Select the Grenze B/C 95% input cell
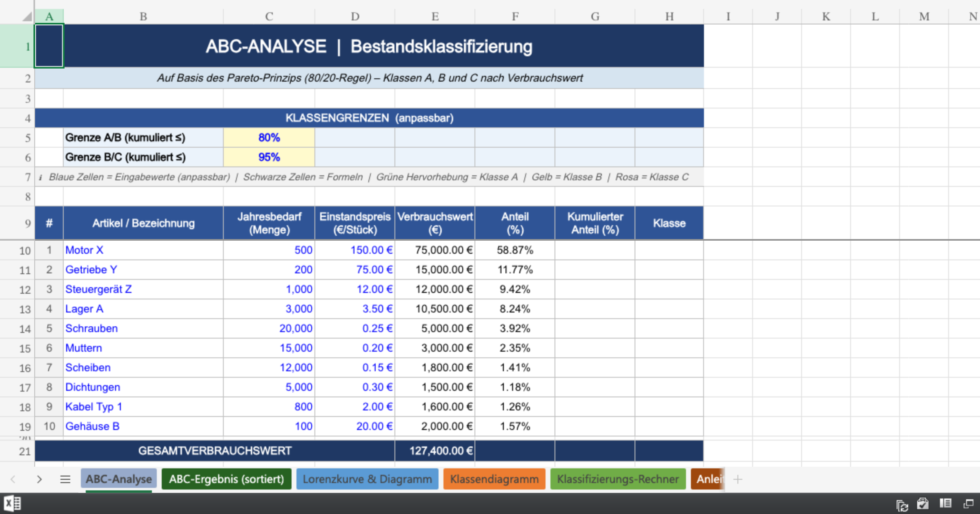980x514 pixels. [x=269, y=157]
